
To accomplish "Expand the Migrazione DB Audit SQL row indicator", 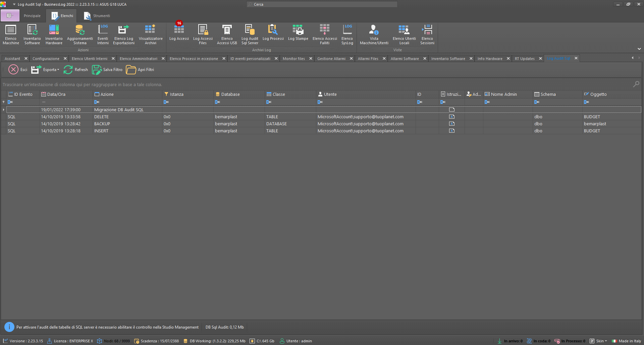I will (x=4, y=110).
